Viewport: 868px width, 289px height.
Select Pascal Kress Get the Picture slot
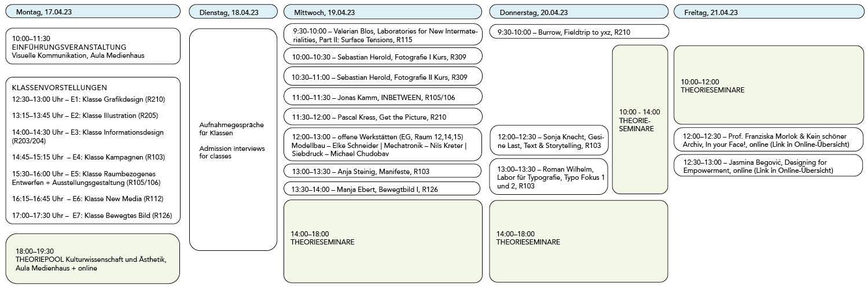[382, 117]
